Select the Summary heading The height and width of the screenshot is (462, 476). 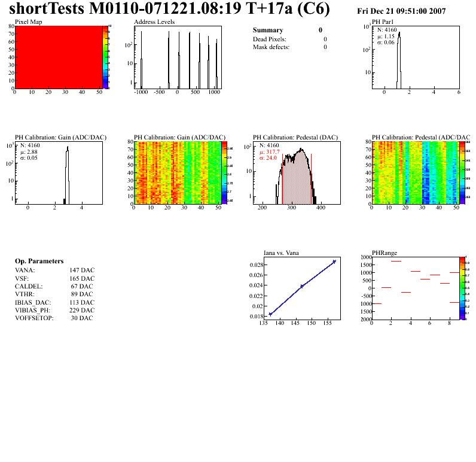(x=268, y=30)
